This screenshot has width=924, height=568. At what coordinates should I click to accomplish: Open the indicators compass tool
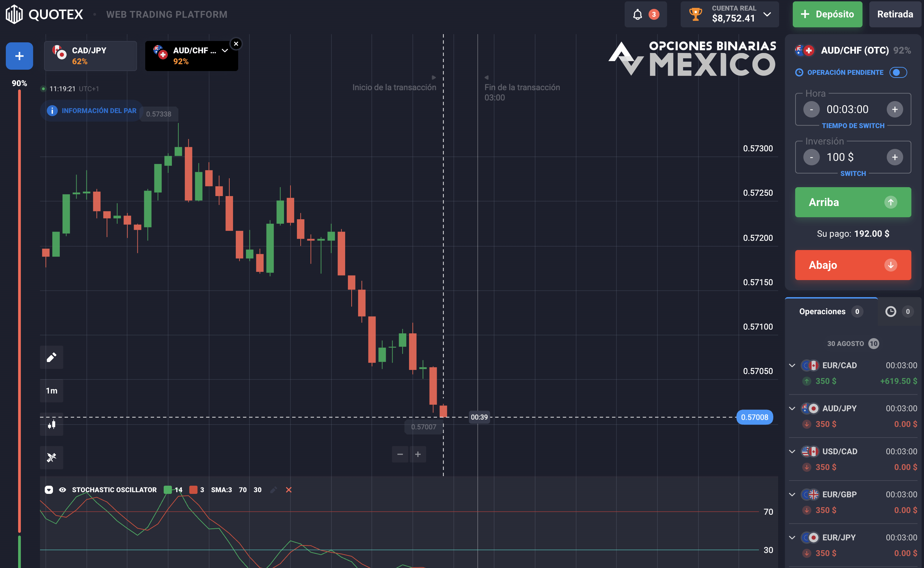pos(52,457)
